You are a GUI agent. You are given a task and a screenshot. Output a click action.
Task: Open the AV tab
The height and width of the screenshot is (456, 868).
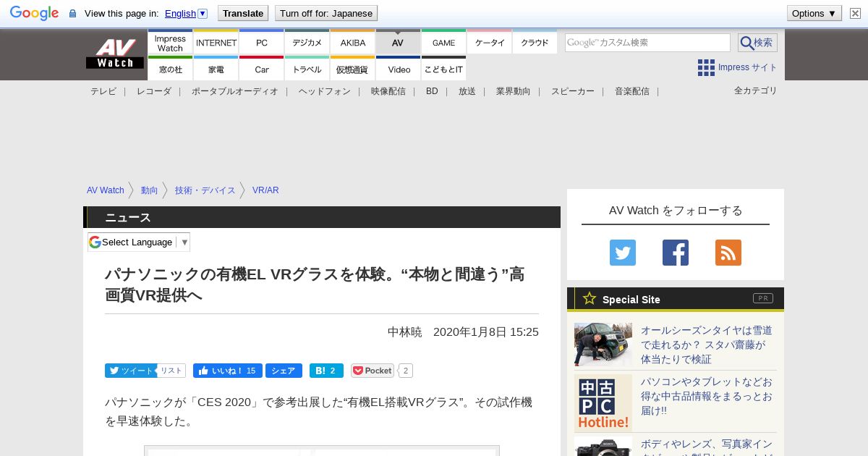[x=398, y=42]
